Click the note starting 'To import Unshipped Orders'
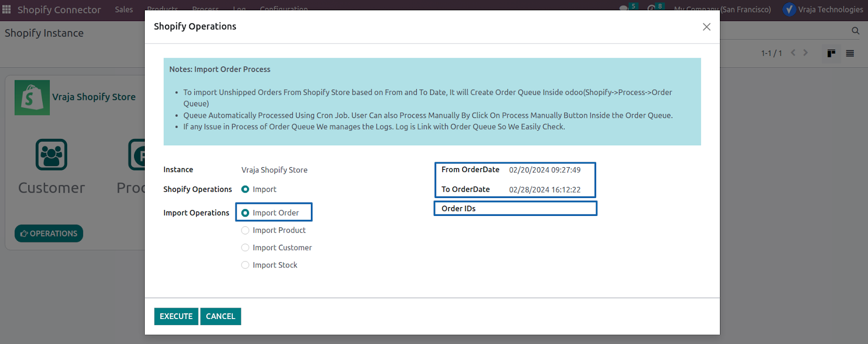 (x=427, y=98)
